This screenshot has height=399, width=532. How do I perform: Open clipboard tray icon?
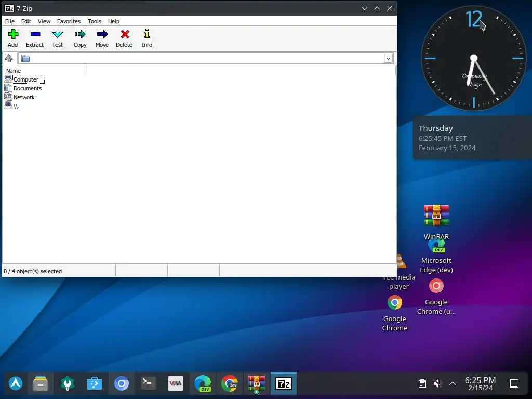422,383
